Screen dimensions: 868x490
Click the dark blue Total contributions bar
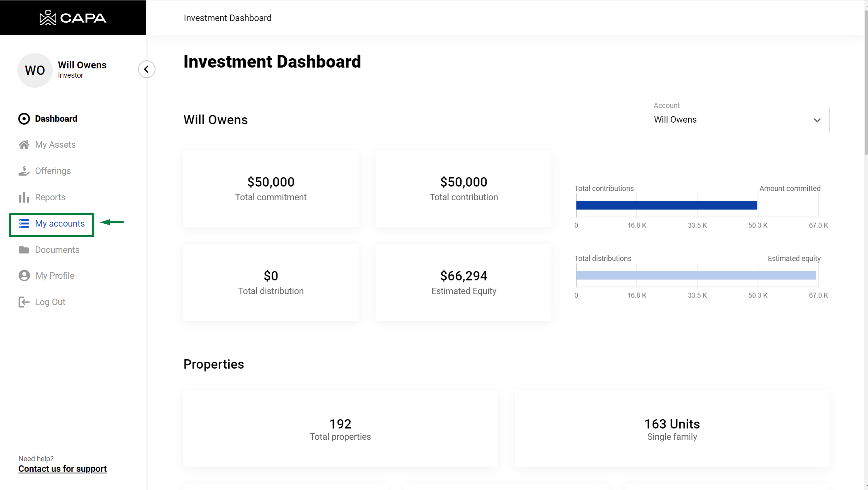[x=666, y=205]
